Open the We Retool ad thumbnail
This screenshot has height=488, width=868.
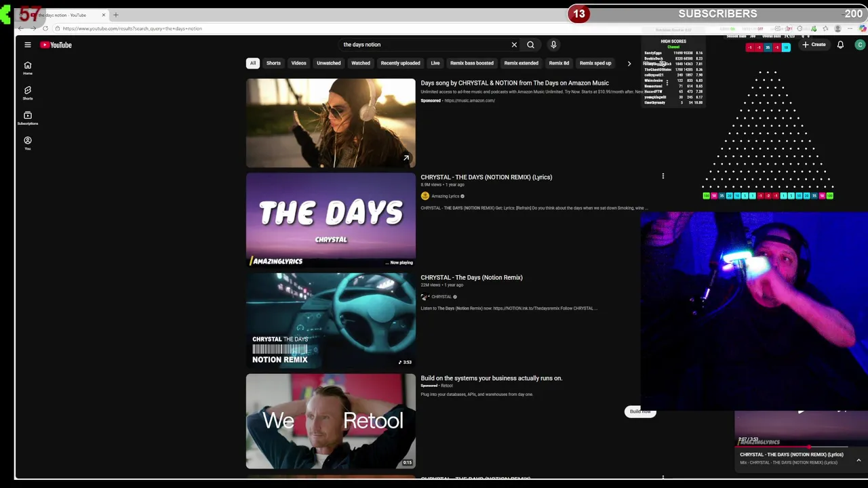(x=331, y=421)
